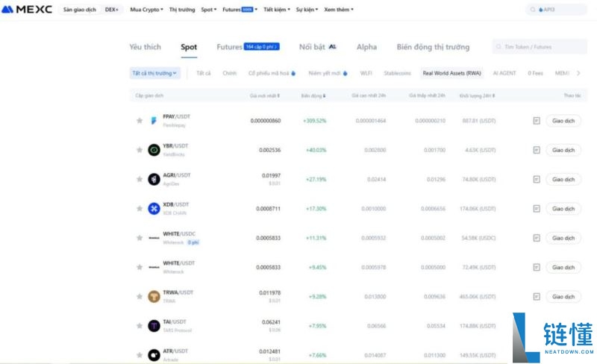
Task: Star the XDB/USDT pair as favorite
Action: coord(139,209)
